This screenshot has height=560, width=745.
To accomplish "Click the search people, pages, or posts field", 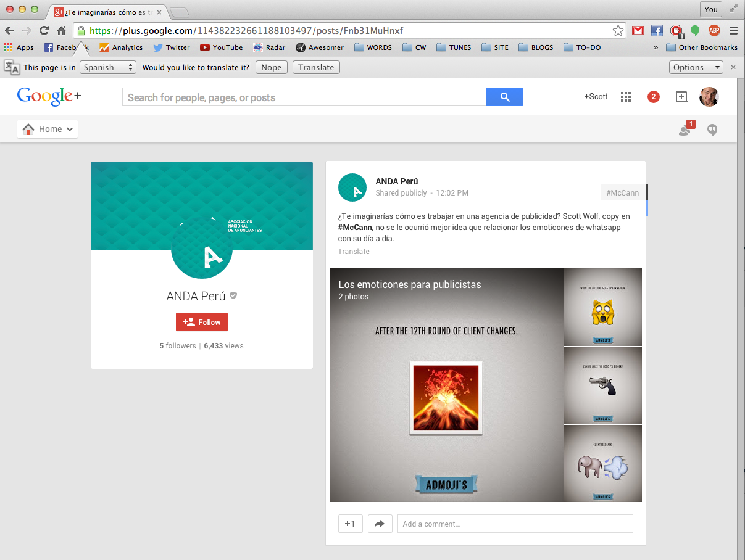I will [x=304, y=97].
